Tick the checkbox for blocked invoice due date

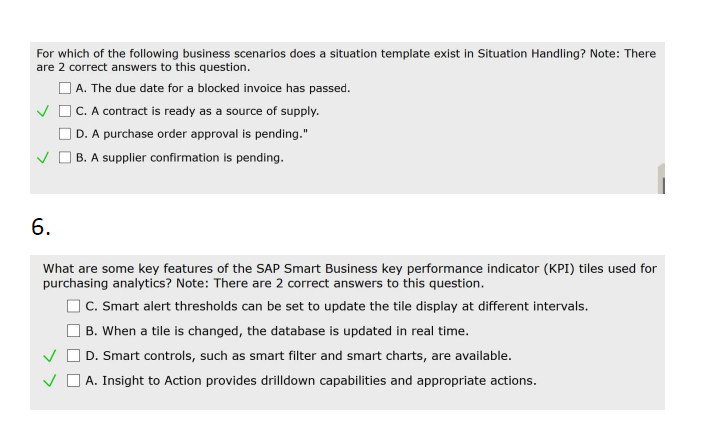(66, 88)
